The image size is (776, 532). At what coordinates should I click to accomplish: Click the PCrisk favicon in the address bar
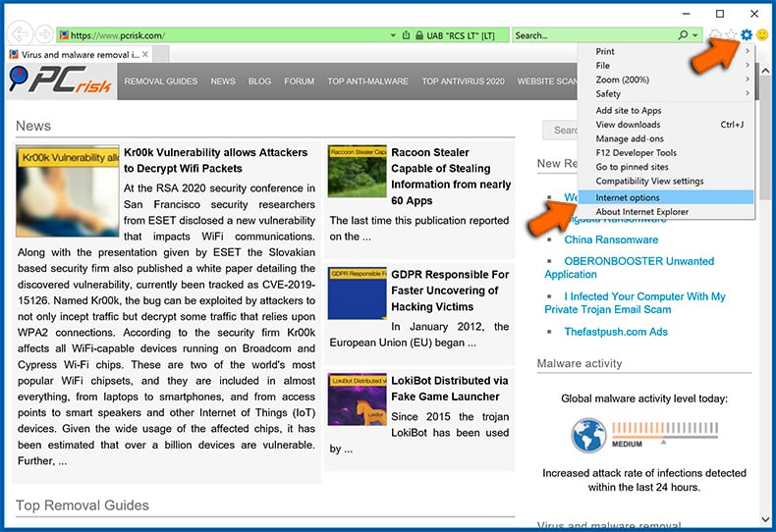click(x=64, y=35)
